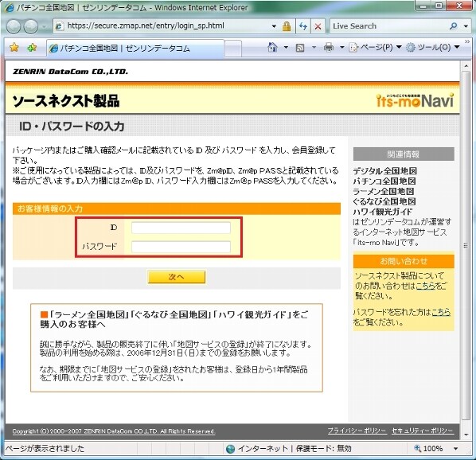Select the パチンコ全国地図 browser tab
The height and width of the screenshot is (460, 476).
[135, 49]
